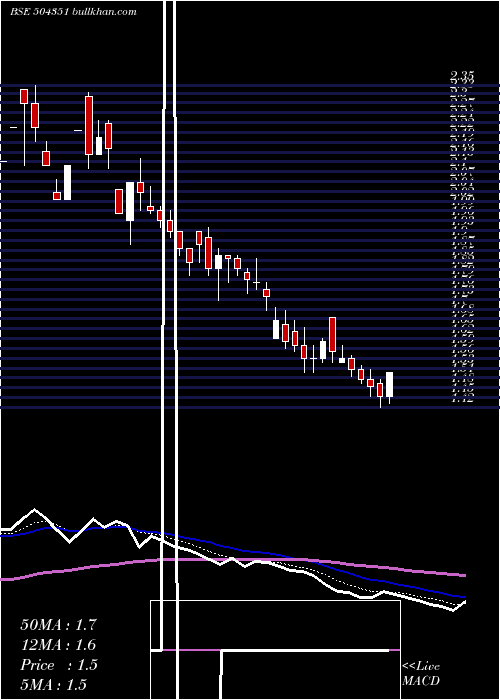
Task: Click the 5MA : 1.5 legend entry
Action: (54, 685)
